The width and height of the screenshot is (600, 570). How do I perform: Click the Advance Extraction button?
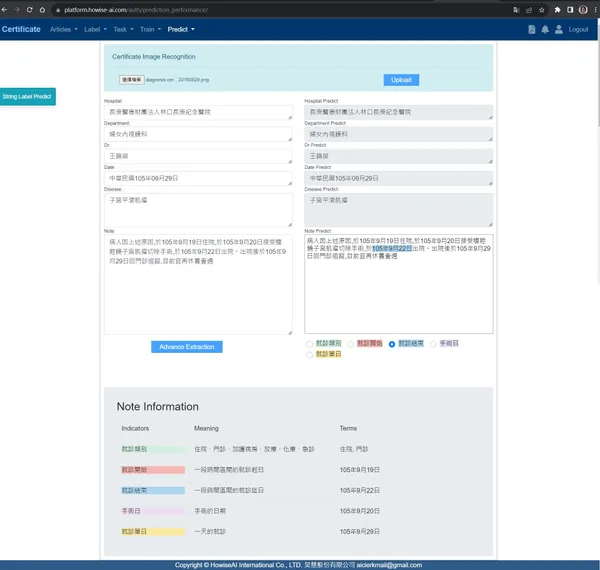[x=187, y=347]
